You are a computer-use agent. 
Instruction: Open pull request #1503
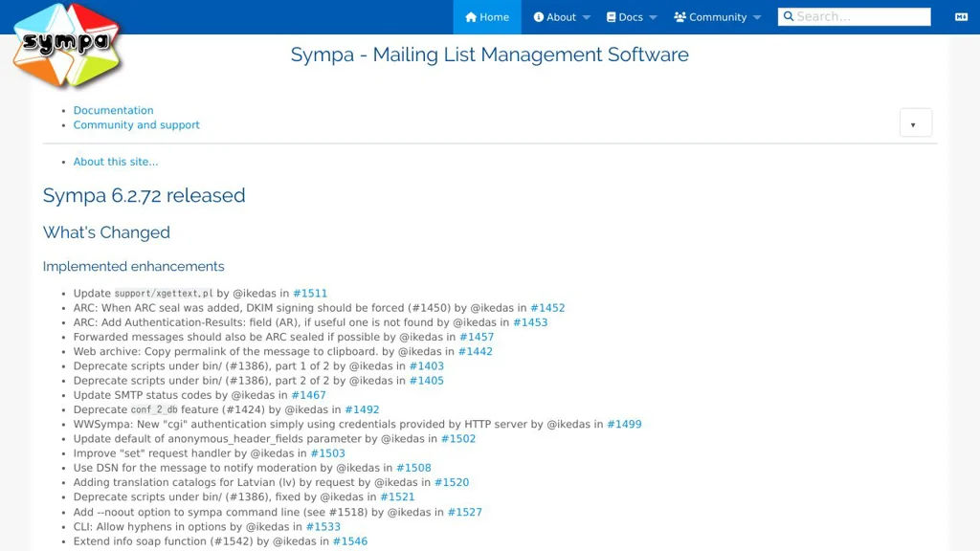click(x=327, y=453)
